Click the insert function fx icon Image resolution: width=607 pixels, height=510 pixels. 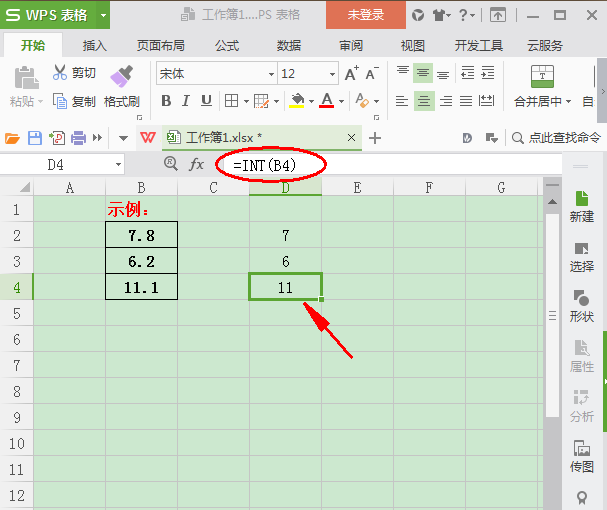pyautogui.click(x=197, y=163)
